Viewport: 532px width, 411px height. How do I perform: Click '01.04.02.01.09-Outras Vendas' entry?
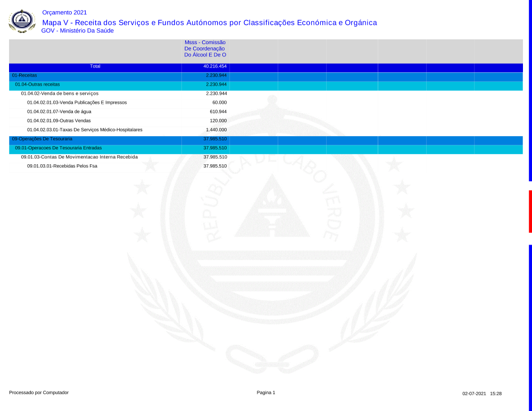tap(59, 121)
